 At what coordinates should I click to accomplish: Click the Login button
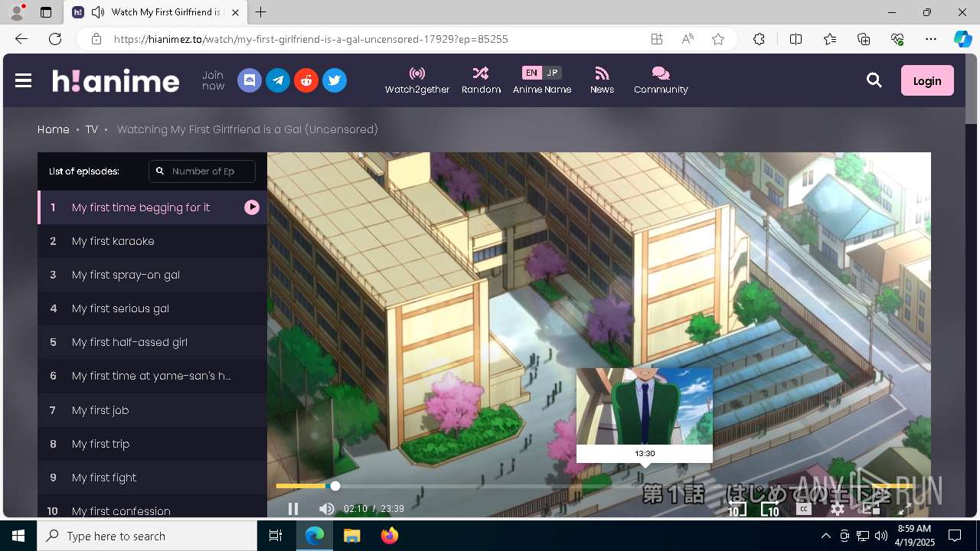[x=927, y=80]
